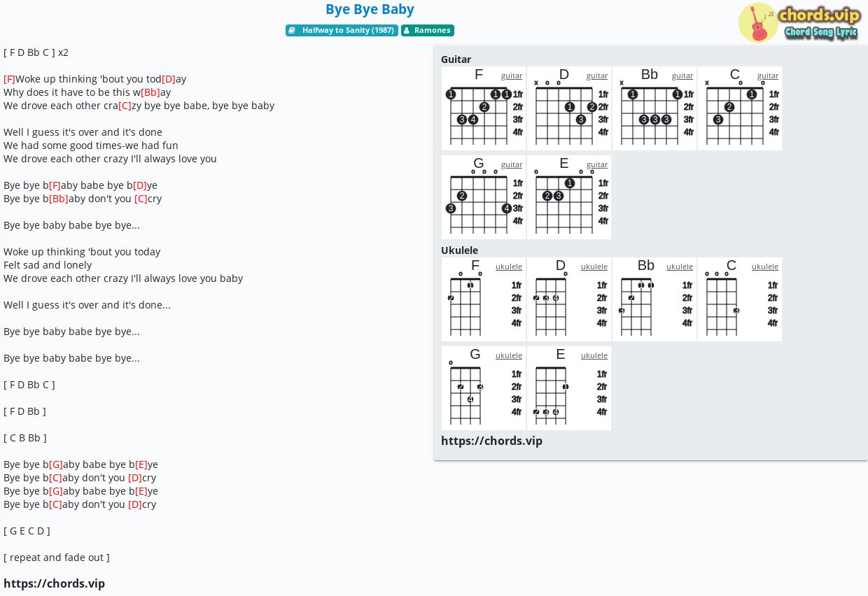View the guitar G chord diagram

pos(484,197)
